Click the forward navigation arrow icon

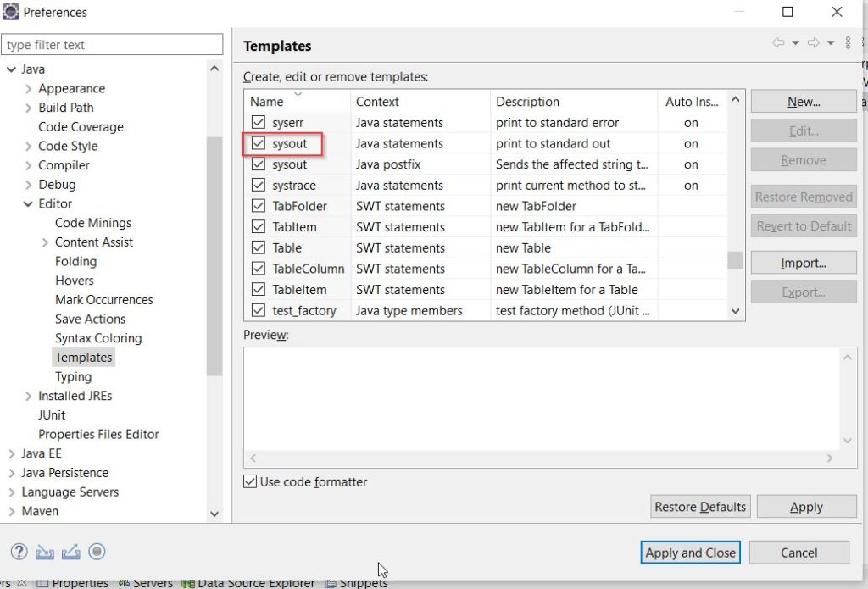tap(813, 43)
